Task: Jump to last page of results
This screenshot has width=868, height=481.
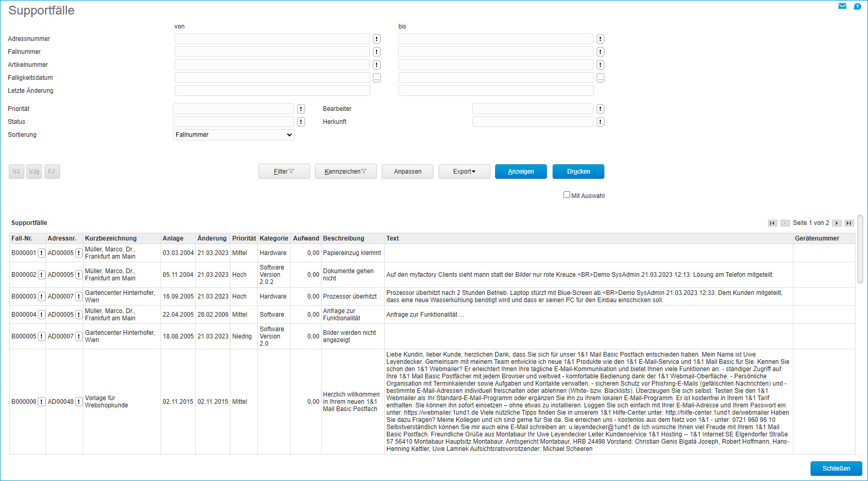Action: (849, 223)
